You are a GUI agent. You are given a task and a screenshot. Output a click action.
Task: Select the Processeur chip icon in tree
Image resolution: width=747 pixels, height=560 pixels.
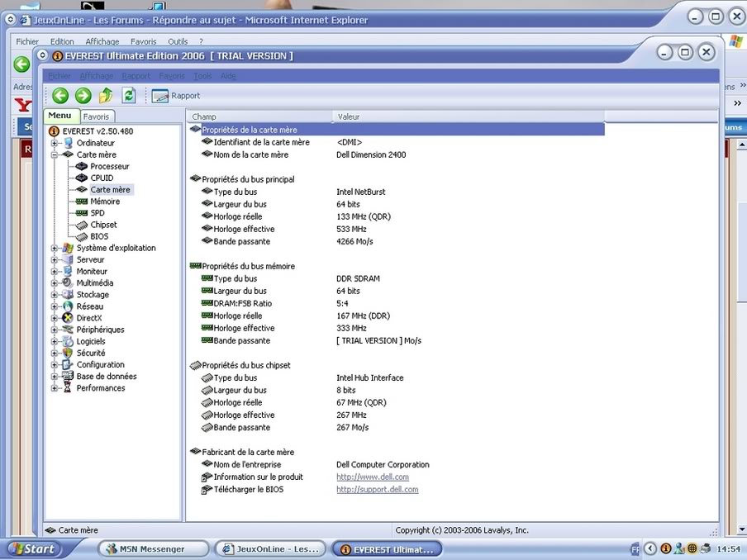82,166
